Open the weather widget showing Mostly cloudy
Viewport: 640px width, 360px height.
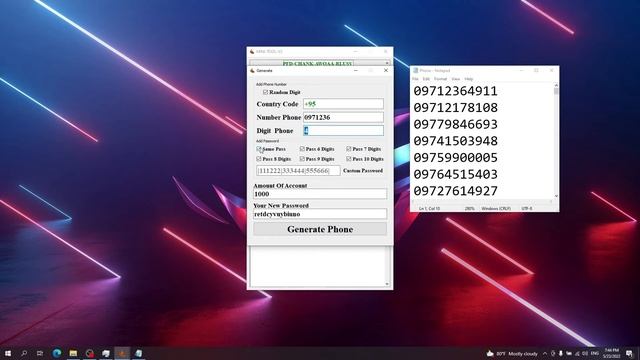[x=512, y=353]
